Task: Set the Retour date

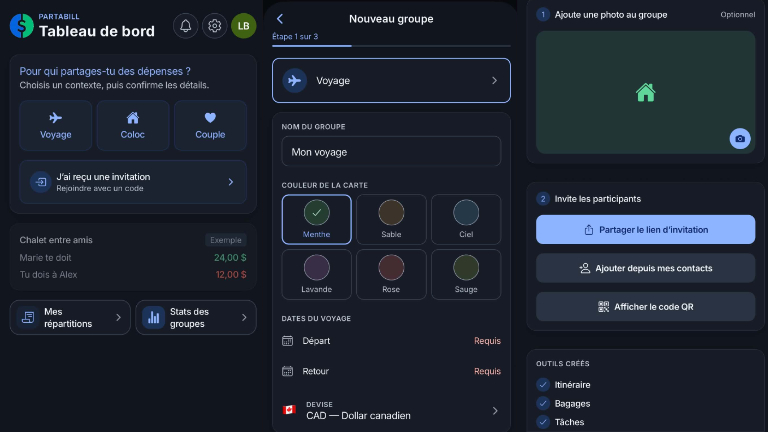Action: 391,371
